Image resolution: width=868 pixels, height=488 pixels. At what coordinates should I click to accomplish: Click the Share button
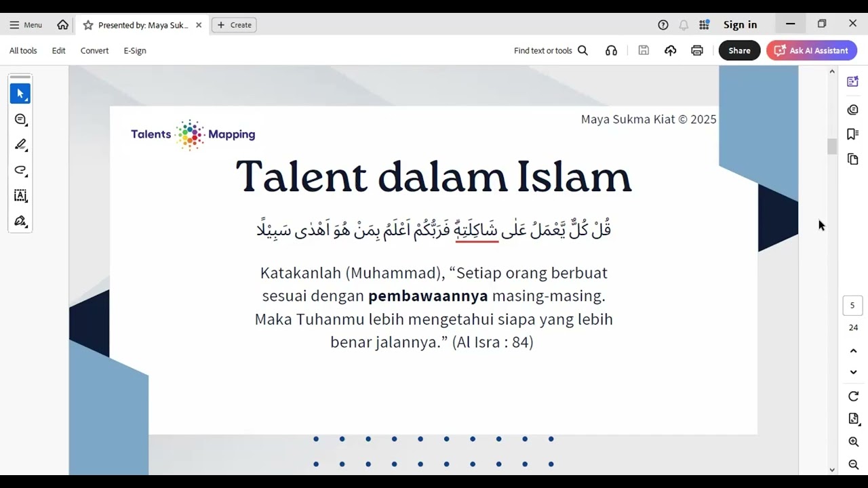pyautogui.click(x=739, y=51)
